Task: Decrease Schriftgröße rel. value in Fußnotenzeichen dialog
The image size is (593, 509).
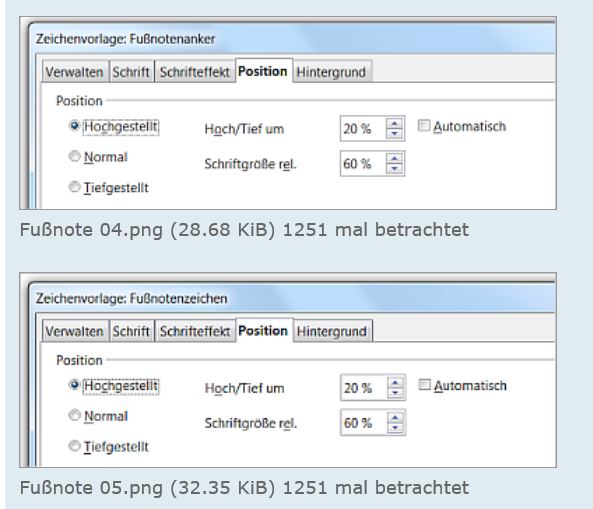Action: coord(395,428)
